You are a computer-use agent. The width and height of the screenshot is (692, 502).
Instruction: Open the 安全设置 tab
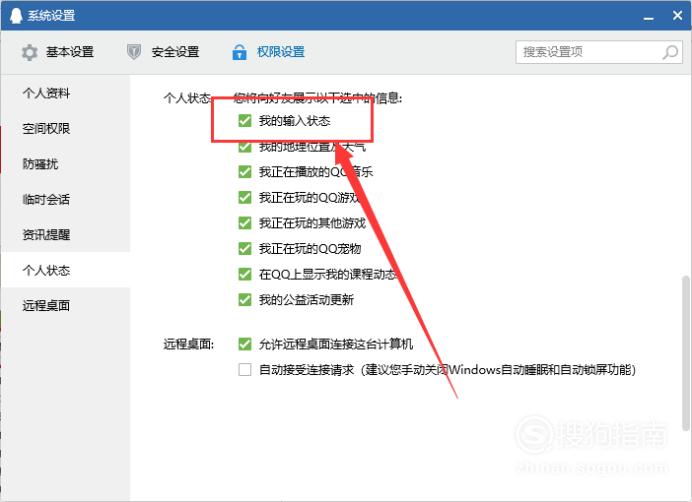(x=163, y=52)
